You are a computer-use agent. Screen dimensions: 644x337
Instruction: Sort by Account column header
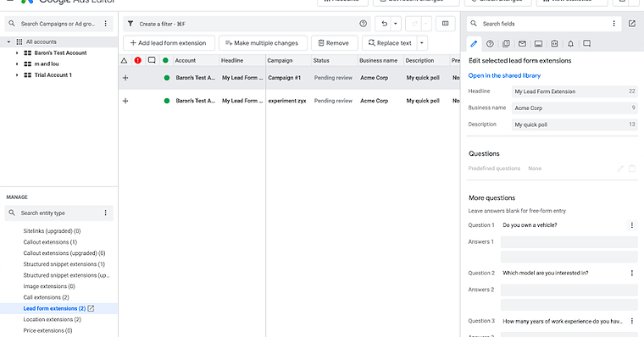coord(186,60)
